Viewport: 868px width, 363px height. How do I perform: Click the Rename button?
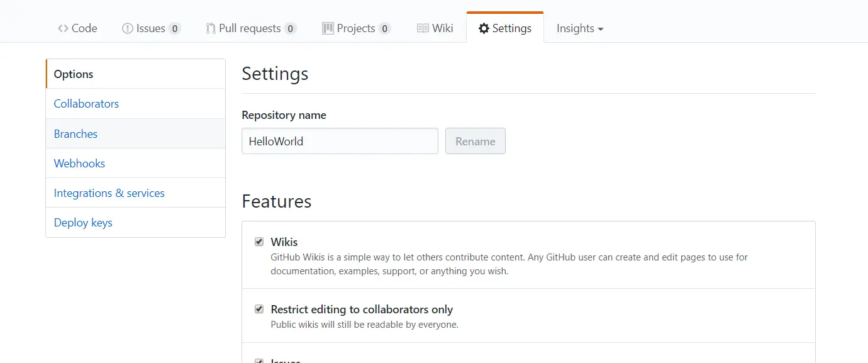(476, 141)
